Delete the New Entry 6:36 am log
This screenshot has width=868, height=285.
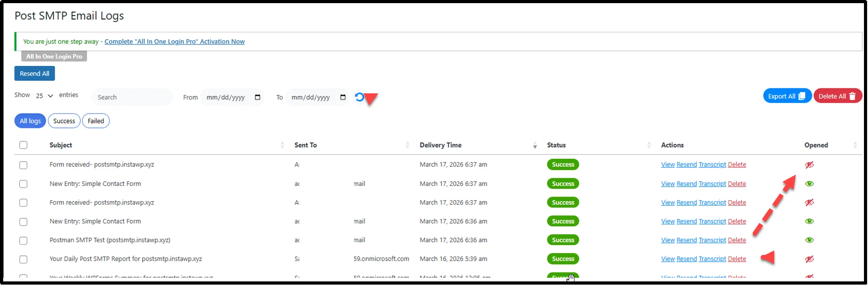(737, 221)
